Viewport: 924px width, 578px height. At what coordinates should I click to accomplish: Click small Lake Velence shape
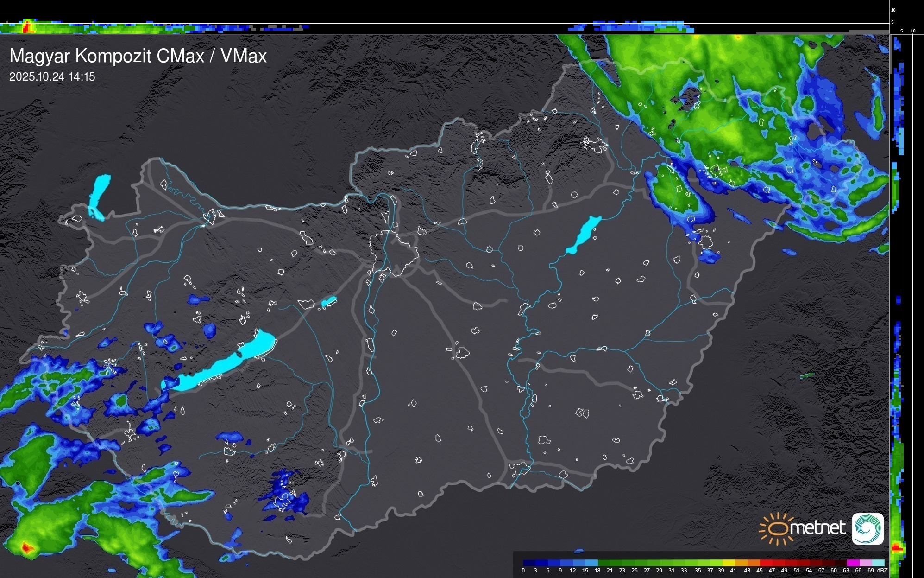click(x=329, y=302)
